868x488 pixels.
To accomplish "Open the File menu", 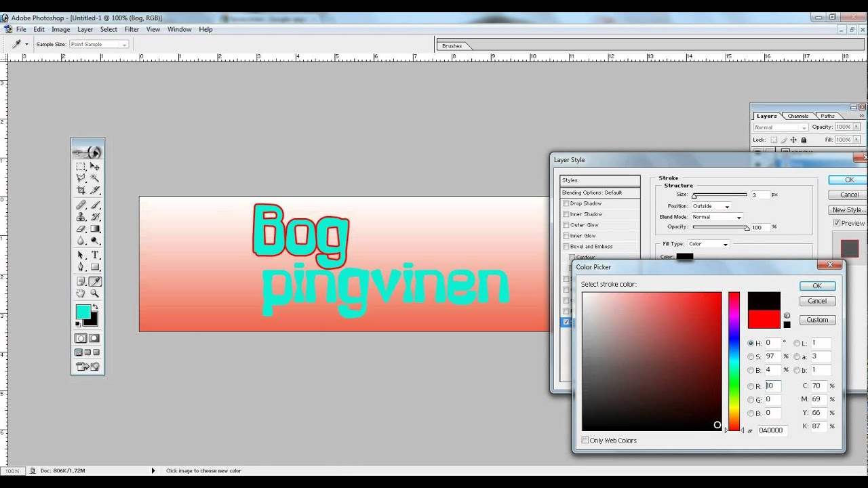I will (x=21, y=30).
